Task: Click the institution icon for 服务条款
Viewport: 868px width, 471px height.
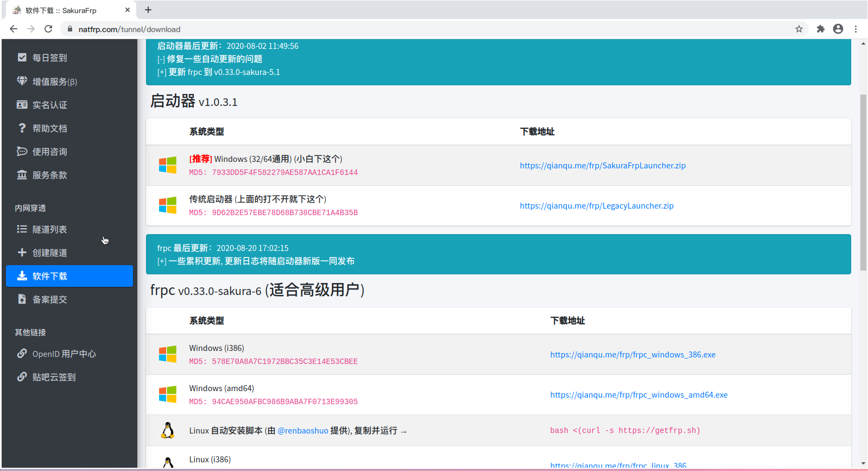Action: tap(22, 174)
